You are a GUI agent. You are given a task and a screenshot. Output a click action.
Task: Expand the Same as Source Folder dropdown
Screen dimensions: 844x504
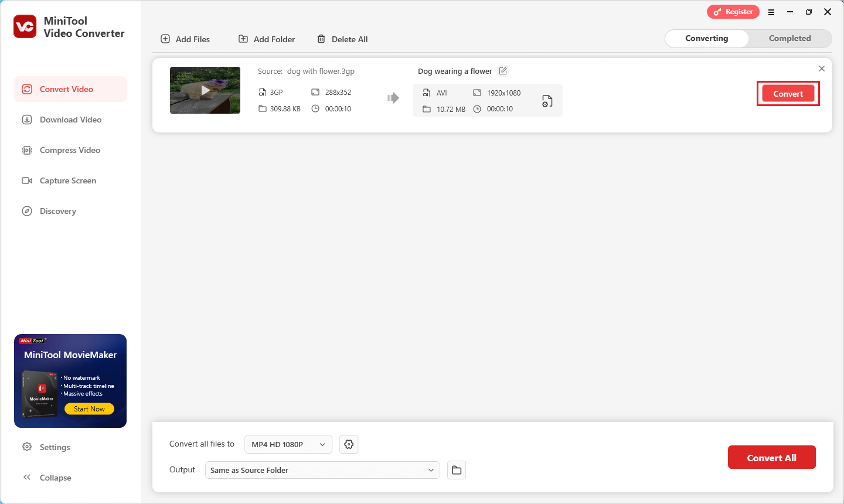pos(322,470)
